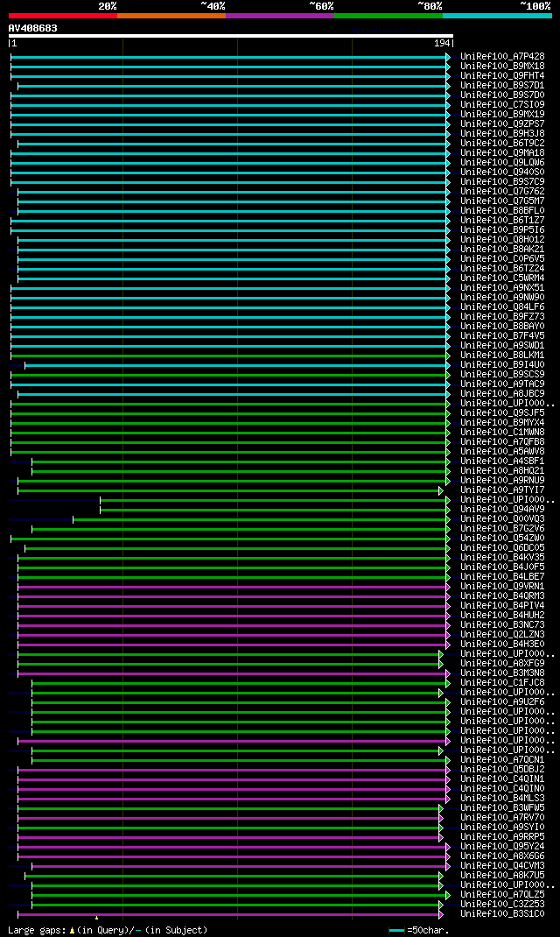Click the UniRef100_Q95Y24 label

point(502,848)
